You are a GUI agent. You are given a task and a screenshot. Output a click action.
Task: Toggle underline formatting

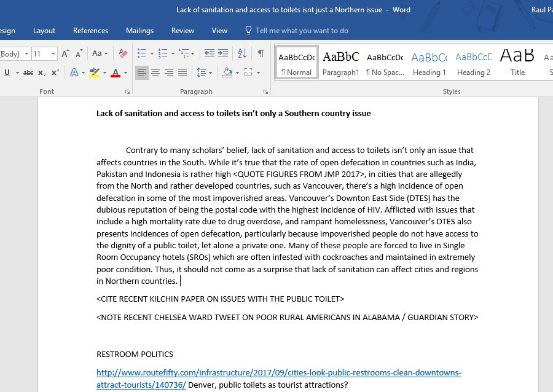pos(7,73)
